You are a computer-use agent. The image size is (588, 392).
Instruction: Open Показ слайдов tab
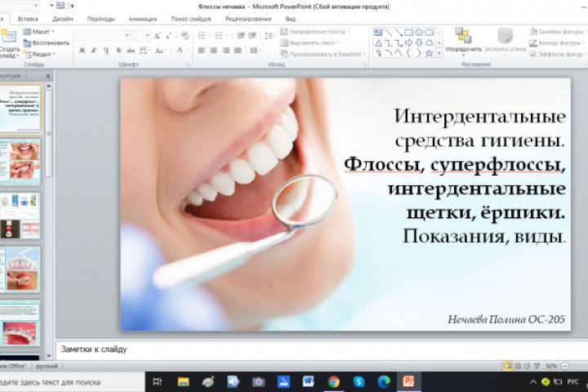[191, 19]
